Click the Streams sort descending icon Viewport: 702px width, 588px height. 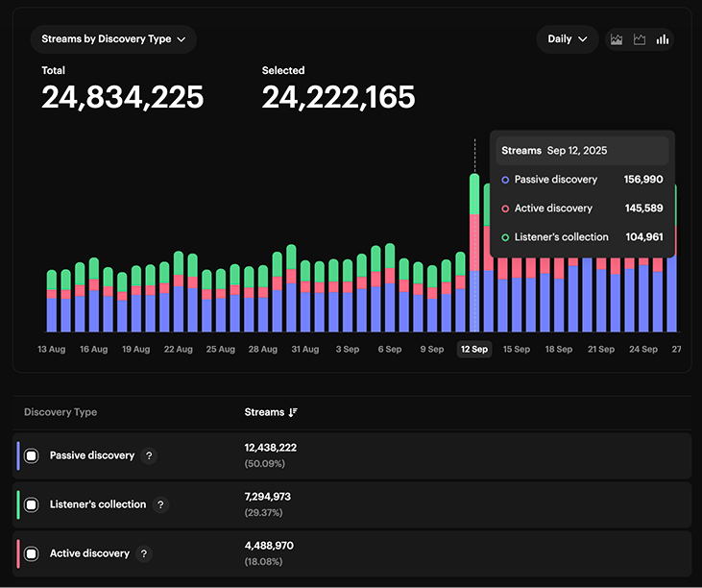pos(293,412)
